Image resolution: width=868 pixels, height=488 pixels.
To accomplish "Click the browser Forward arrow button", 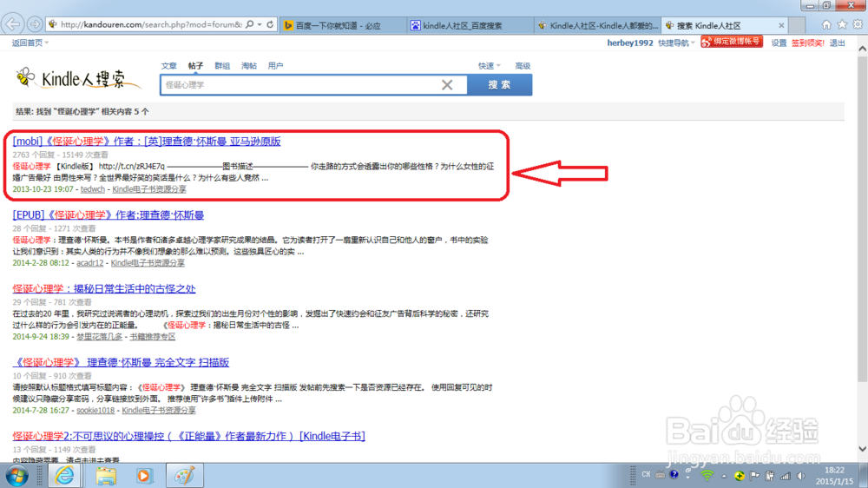I will [35, 24].
